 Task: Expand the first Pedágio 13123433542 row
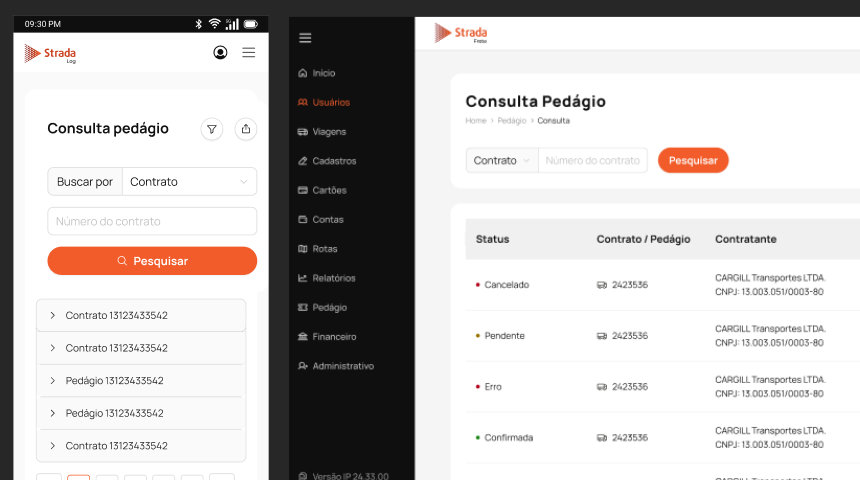click(x=140, y=381)
